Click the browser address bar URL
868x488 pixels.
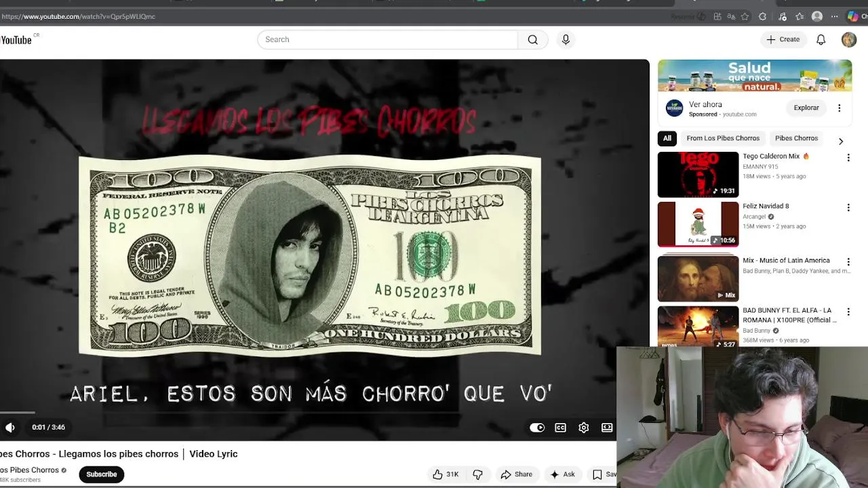(79, 16)
